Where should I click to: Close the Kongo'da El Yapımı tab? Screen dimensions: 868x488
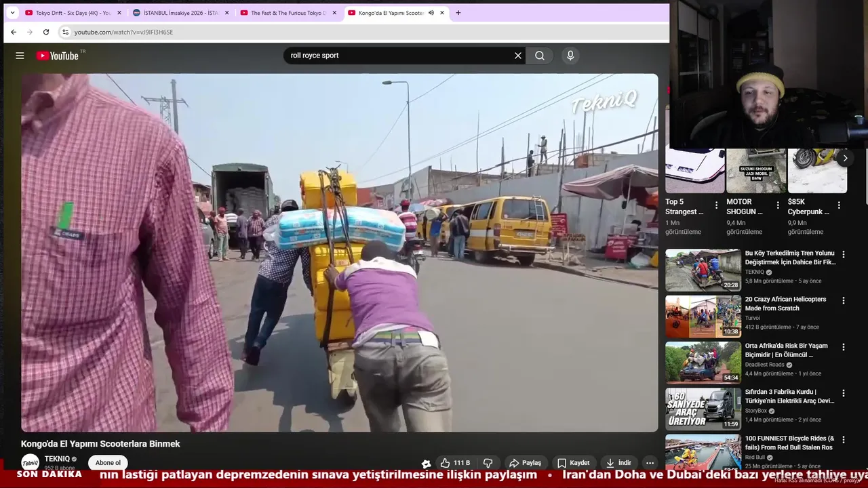click(442, 13)
